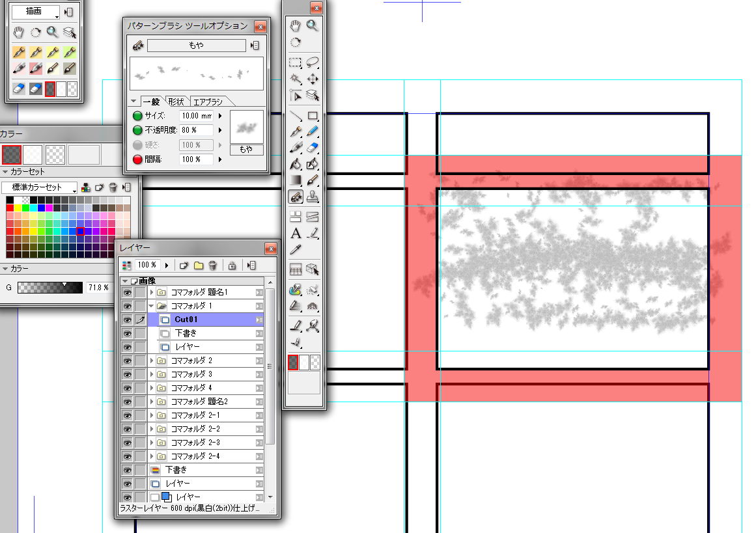The width and height of the screenshot is (756, 533).
Task: Select the Hand tool in the tall tool palette
Action: (x=295, y=25)
